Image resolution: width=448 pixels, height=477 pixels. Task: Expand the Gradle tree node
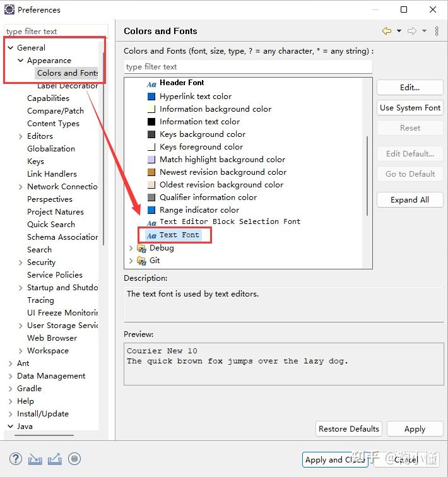[x=10, y=389]
